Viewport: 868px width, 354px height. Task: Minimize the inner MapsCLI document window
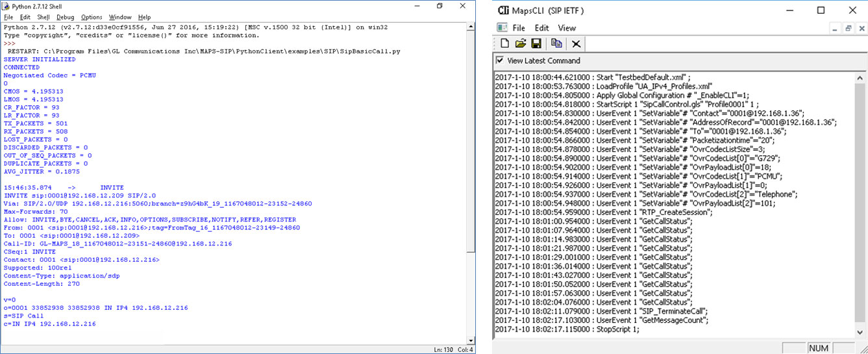tap(836, 29)
